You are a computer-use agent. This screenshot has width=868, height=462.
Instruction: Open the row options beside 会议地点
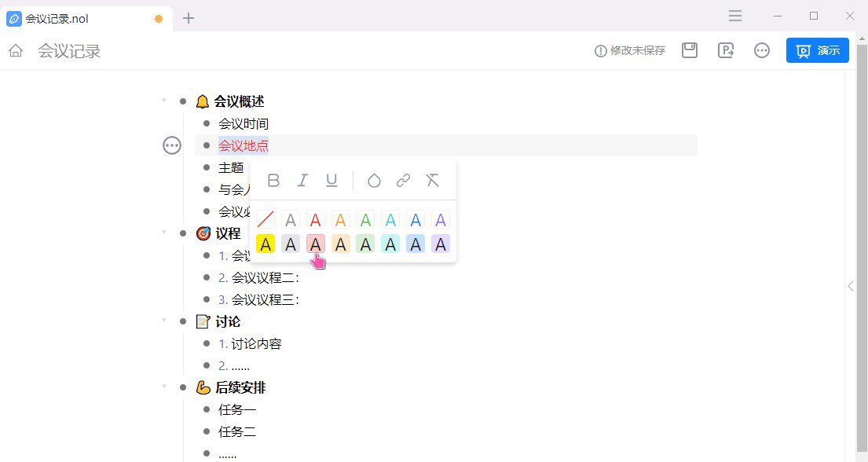[172, 145]
